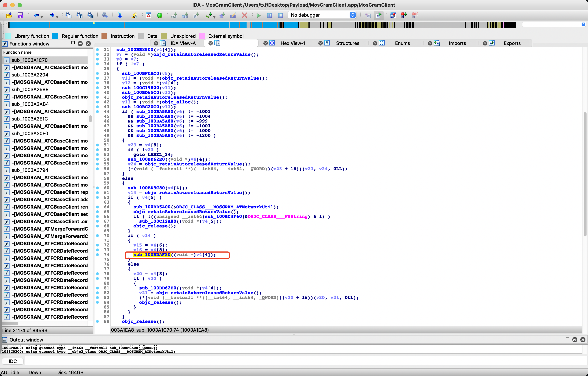This screenshot has width=588, height=376.
Task: Select sub_1003A3794 in functions list
Action: coord(45,170)
